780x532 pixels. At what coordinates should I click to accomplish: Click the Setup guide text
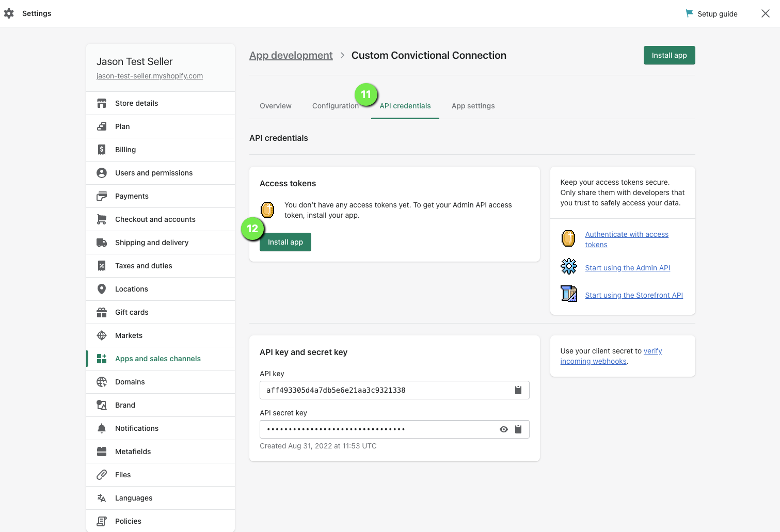coord(718,14)
